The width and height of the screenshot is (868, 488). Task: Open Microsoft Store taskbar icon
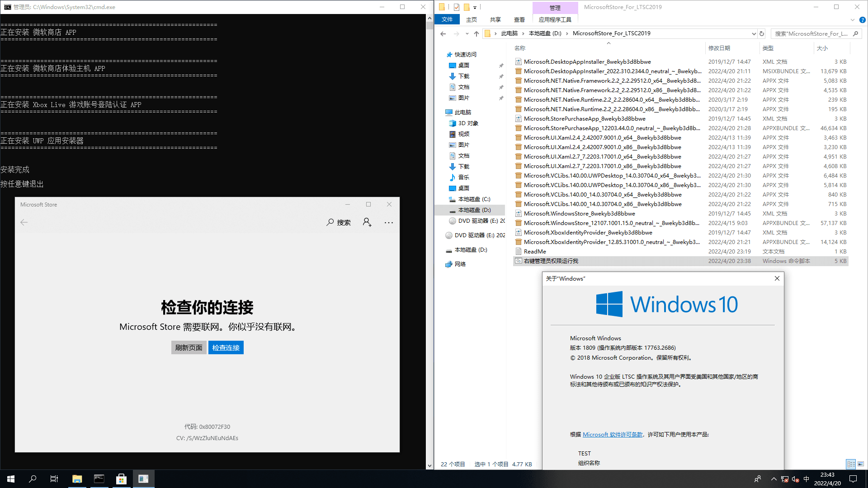click(121, 479)
